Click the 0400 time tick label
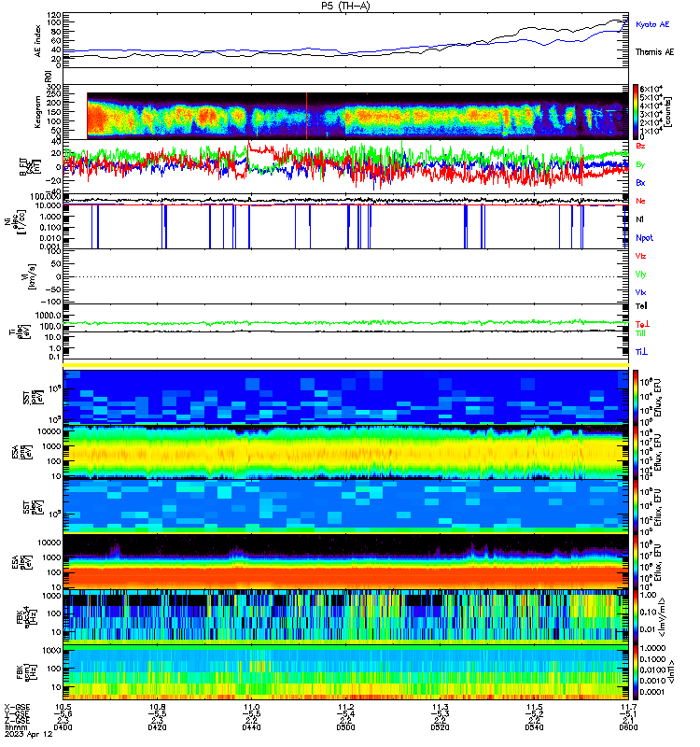The image size is (700, 747). coord(63,727)
